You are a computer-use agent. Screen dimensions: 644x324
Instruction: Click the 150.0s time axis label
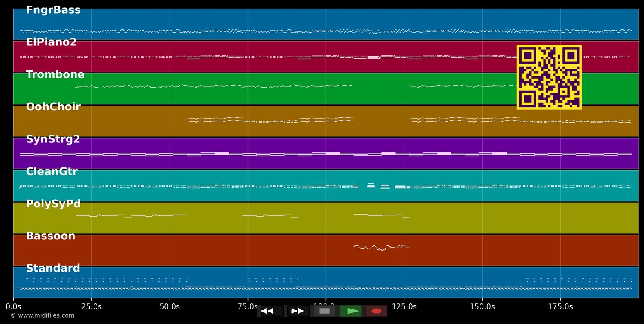pyautogui.click(x=482, y=306)
